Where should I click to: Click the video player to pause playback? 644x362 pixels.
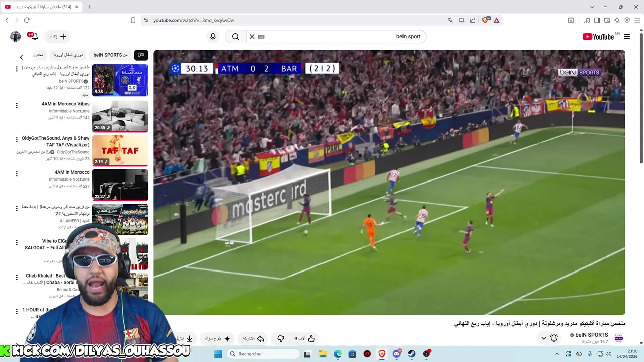389,182
